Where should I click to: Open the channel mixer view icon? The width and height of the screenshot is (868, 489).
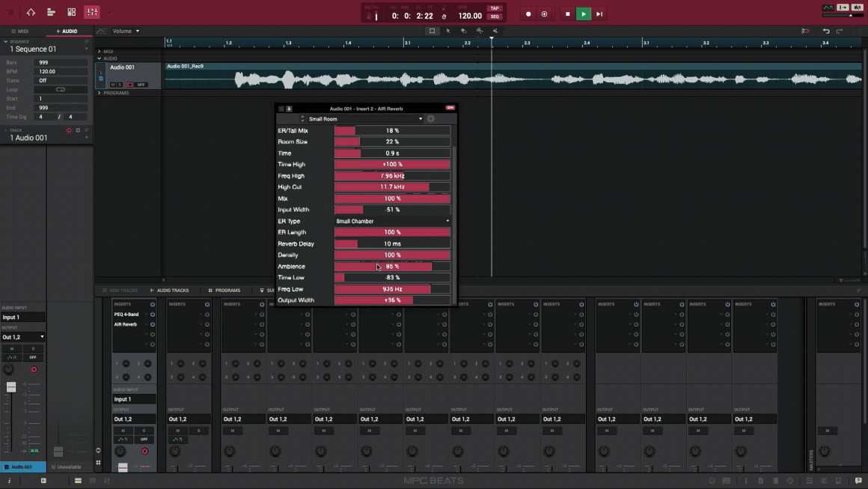point(92,13)
